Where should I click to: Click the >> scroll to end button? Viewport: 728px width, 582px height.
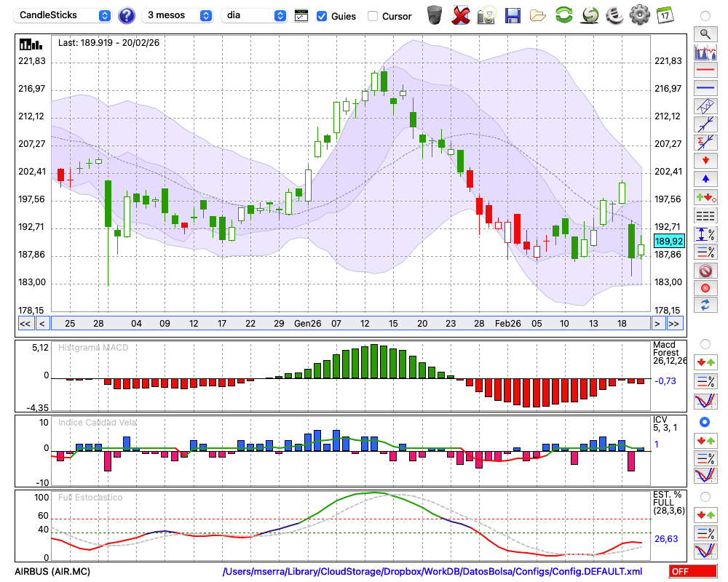[674, 324]
